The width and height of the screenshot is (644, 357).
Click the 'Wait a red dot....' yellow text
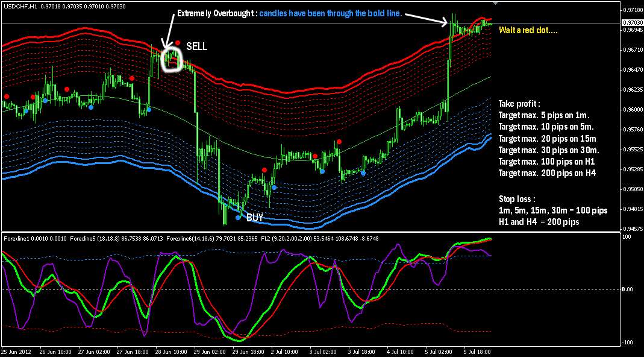528,30
